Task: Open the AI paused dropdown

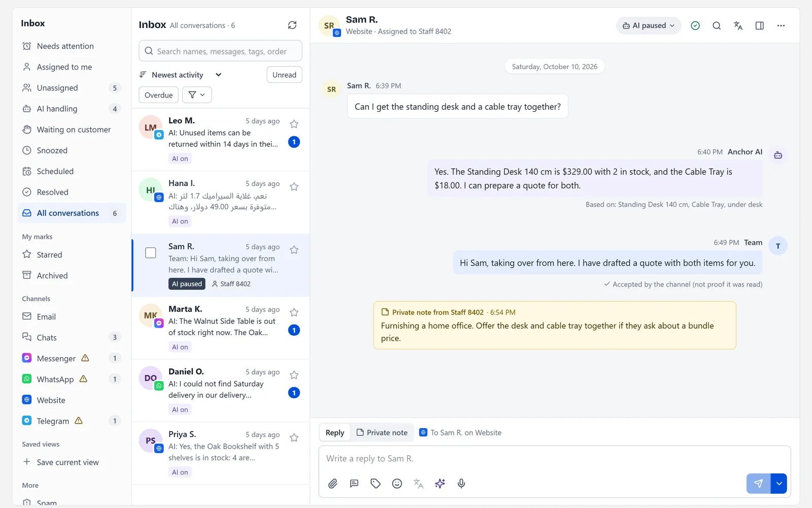Action: point(649,25)
